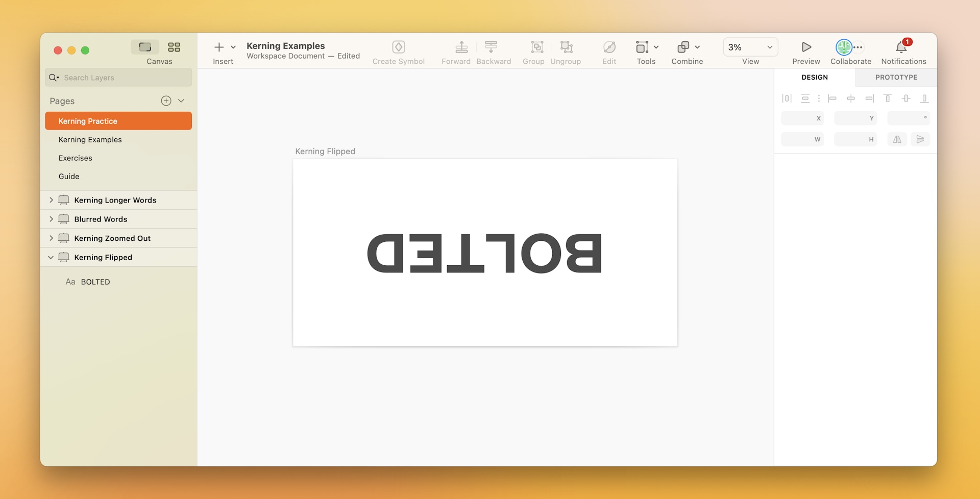
Task: Add a new page with the plus button
Action: [x=166, y=101]
